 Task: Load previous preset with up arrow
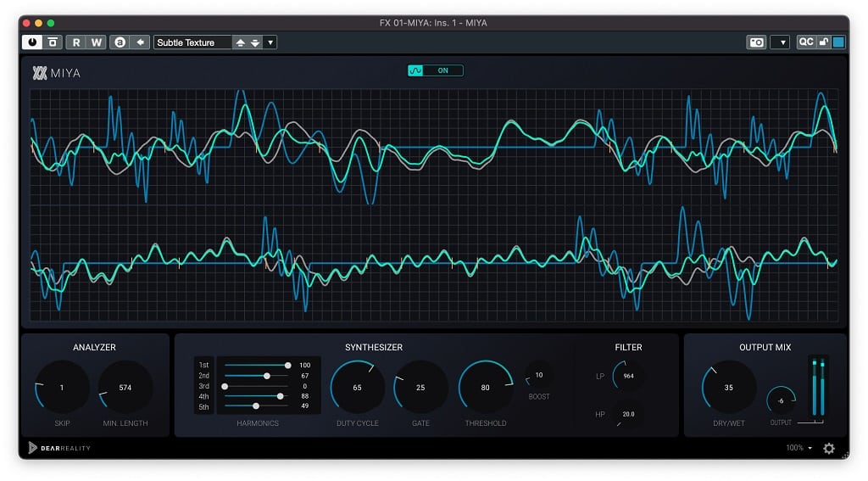[240, 42]
